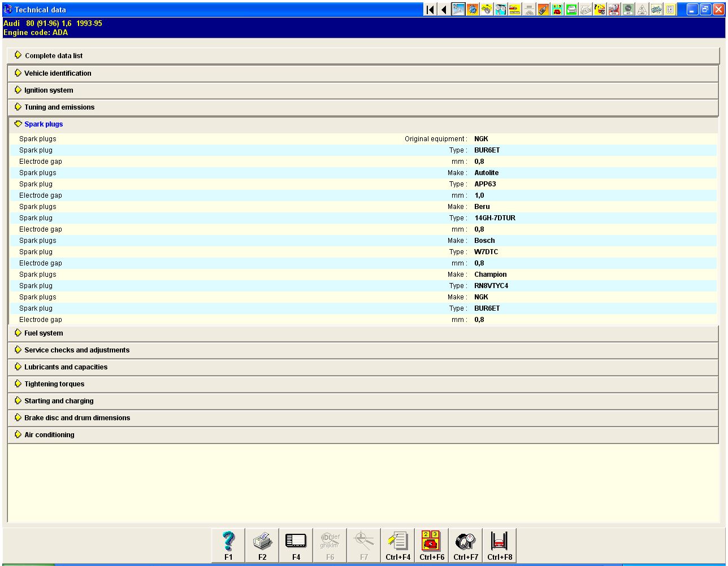Expand the Tuning and emissions section
The width and height of the screenshot is (728, 566).
pos(363,107)
